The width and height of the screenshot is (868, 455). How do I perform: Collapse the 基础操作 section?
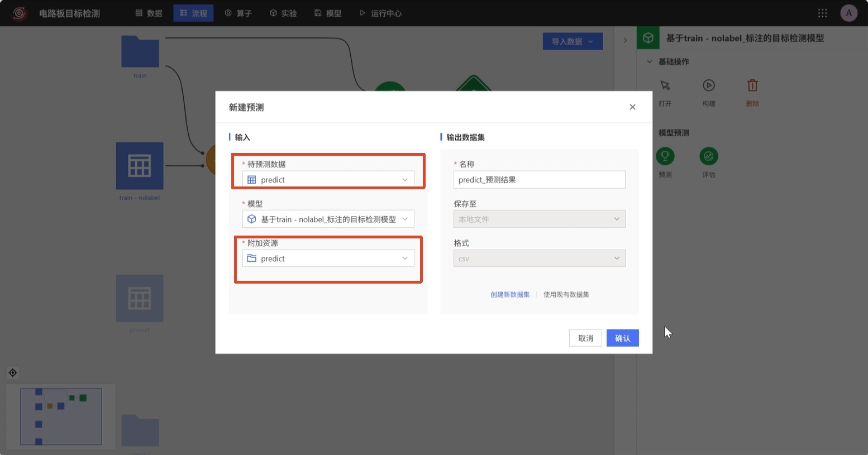[650, 61]
